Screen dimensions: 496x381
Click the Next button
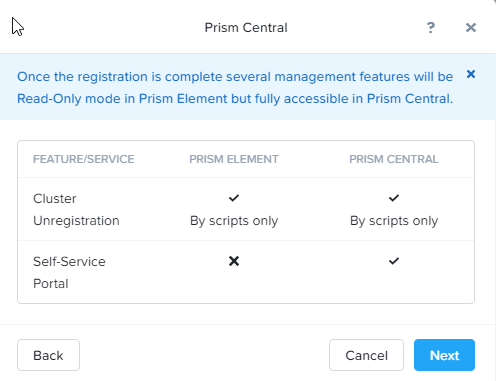(444, 355)
